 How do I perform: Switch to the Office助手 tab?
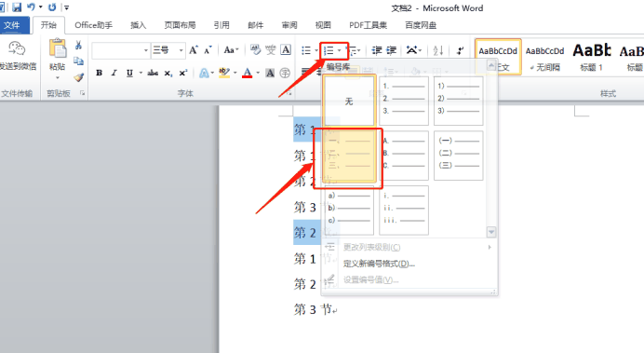(x=93, y=25)
